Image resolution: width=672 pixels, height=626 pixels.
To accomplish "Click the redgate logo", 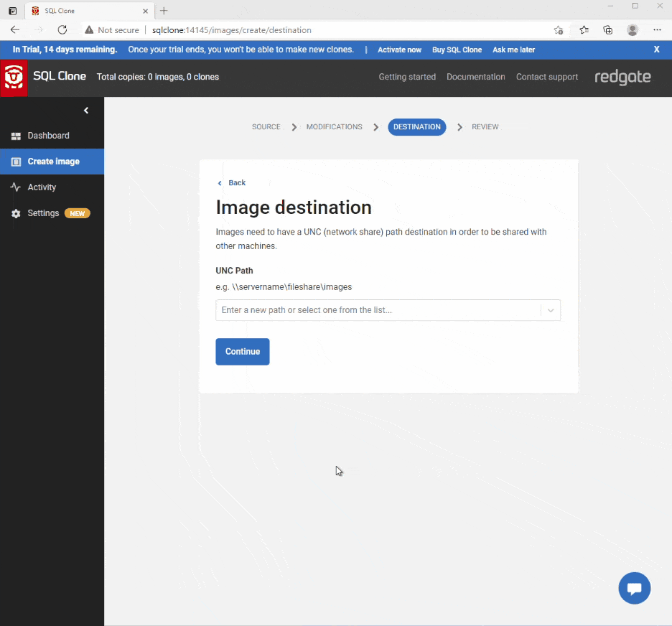I will coord(622,78).
